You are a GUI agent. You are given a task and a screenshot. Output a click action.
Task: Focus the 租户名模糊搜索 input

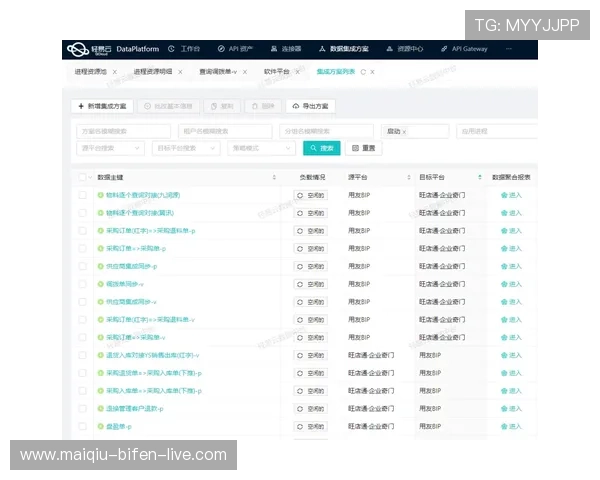click(x=225, y=131)
